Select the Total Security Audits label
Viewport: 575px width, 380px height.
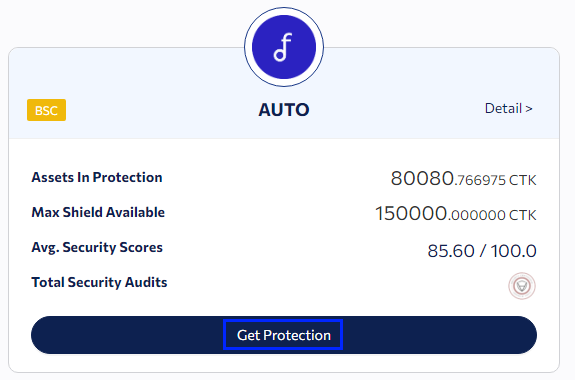tap(99, 282)
